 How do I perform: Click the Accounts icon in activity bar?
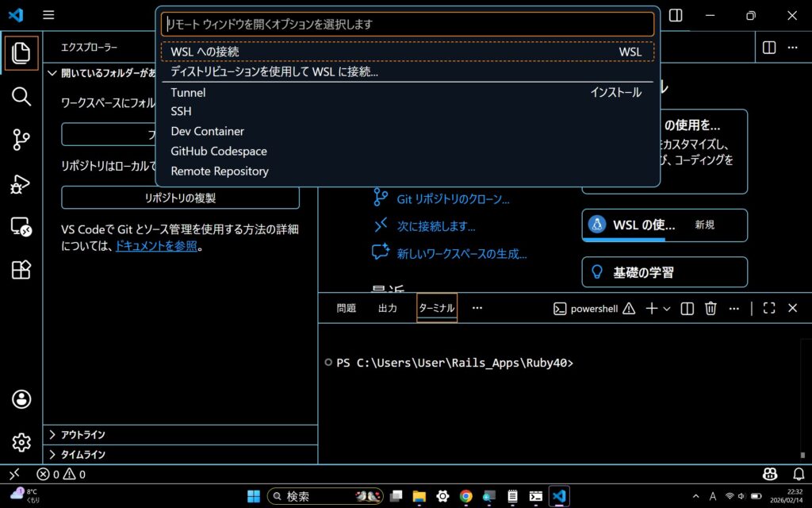point(21,398)
